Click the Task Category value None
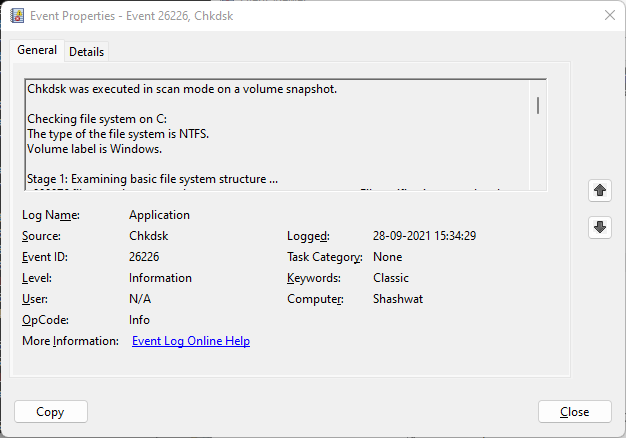Screen dimensions: 626x438 point(388,257)
